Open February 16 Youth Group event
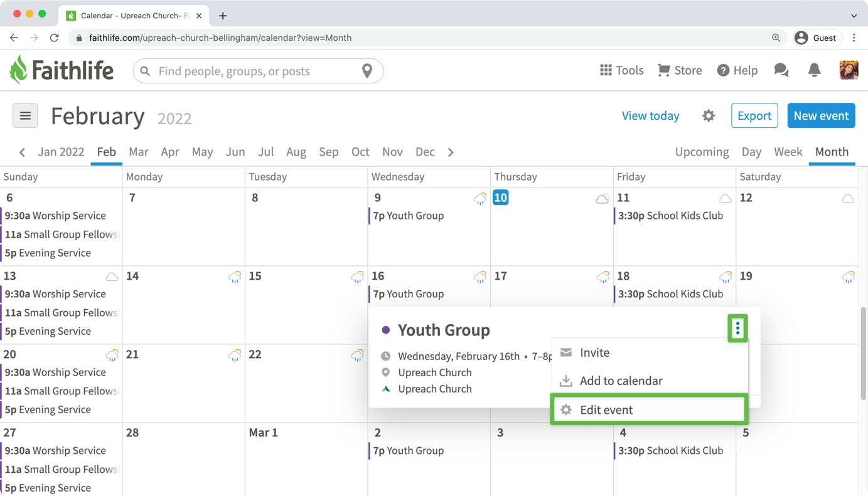Screen dimensions: 868x496 (409, 293)
